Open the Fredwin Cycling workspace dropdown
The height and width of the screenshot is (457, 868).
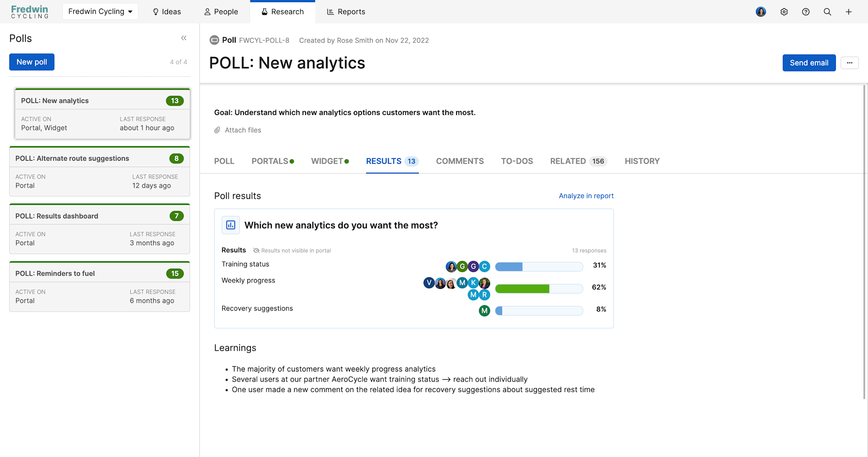(x=100, y=11)
